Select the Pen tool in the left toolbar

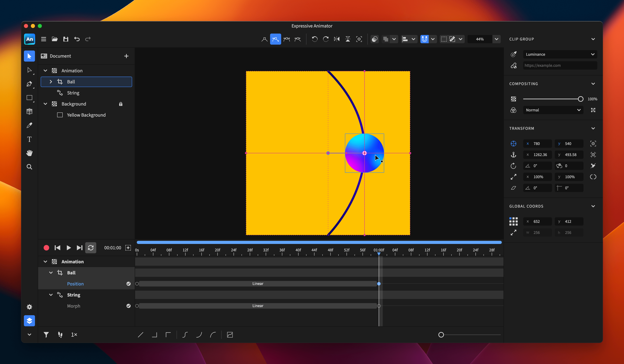[x=29, y=84]
